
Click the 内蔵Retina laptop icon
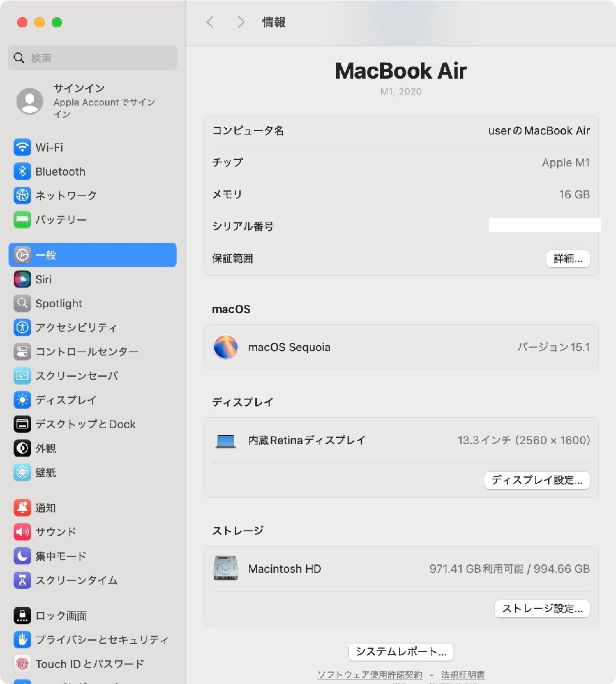226,441
